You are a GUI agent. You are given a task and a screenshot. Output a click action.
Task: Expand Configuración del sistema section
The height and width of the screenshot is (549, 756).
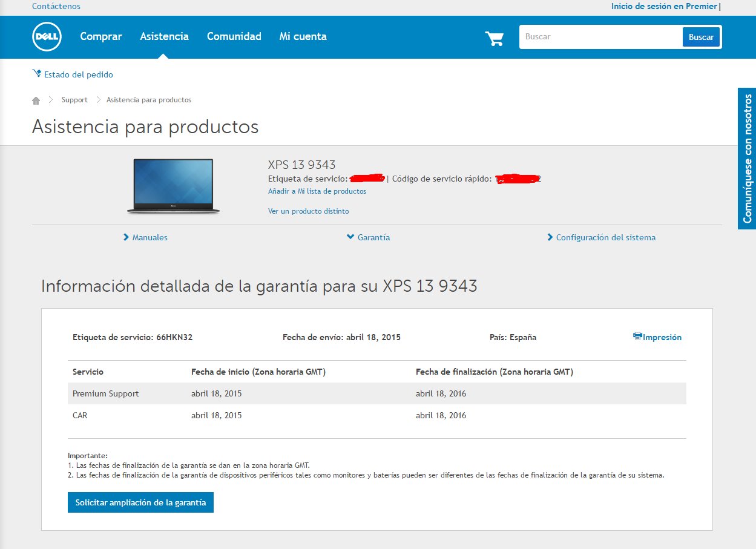[601, 237]
